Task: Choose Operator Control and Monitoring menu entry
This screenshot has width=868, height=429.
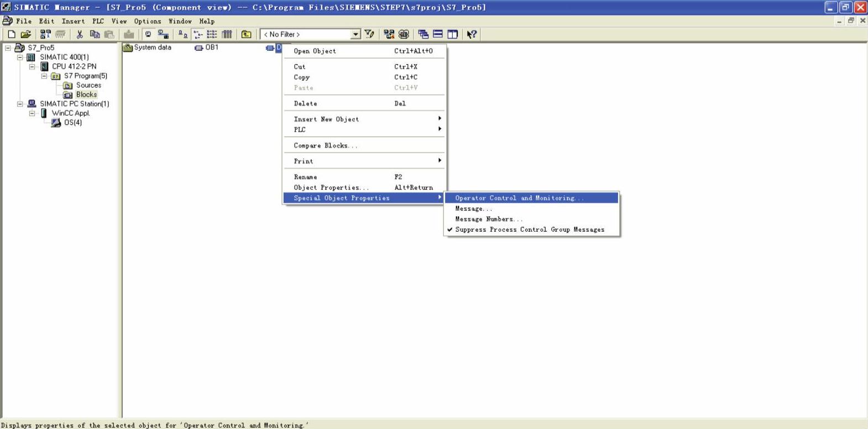Action: (519, 198)
